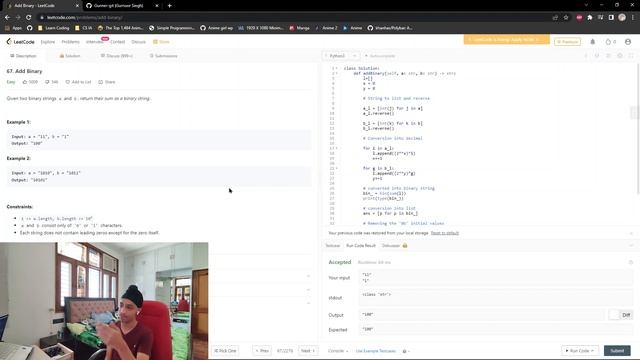This screenshot has width=640, height=360.
Task: Click the Premium button
Action: tap(567, 42)
